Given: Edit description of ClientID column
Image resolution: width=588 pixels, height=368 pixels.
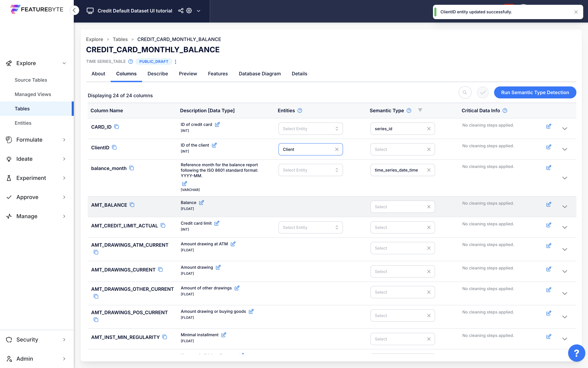Looking at the screenshot, I should pyautogui.click(x=214, y=145).
